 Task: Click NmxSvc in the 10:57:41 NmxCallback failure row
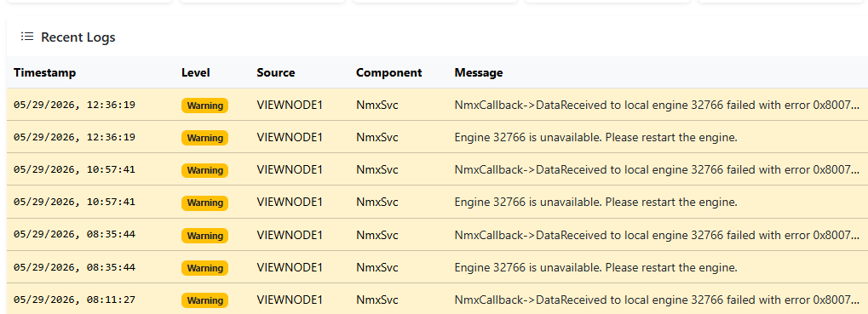377,170
